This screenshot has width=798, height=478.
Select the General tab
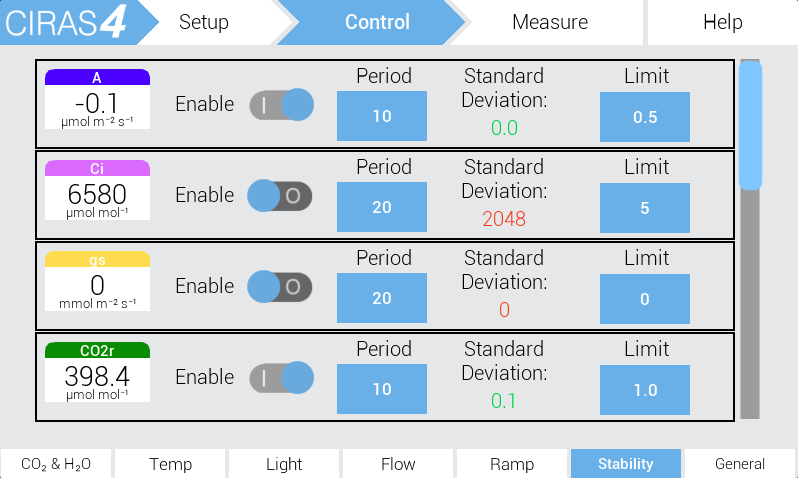(739, 464)
